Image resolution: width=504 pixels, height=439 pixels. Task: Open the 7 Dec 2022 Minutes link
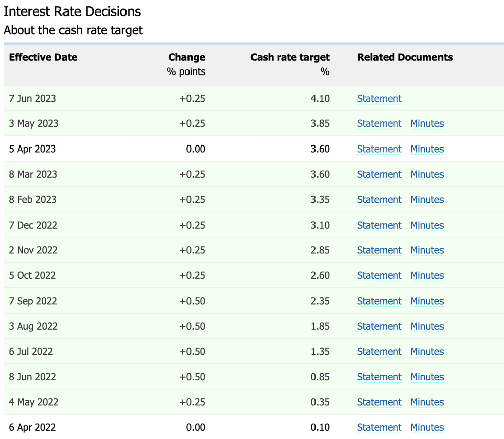(427, 225)
